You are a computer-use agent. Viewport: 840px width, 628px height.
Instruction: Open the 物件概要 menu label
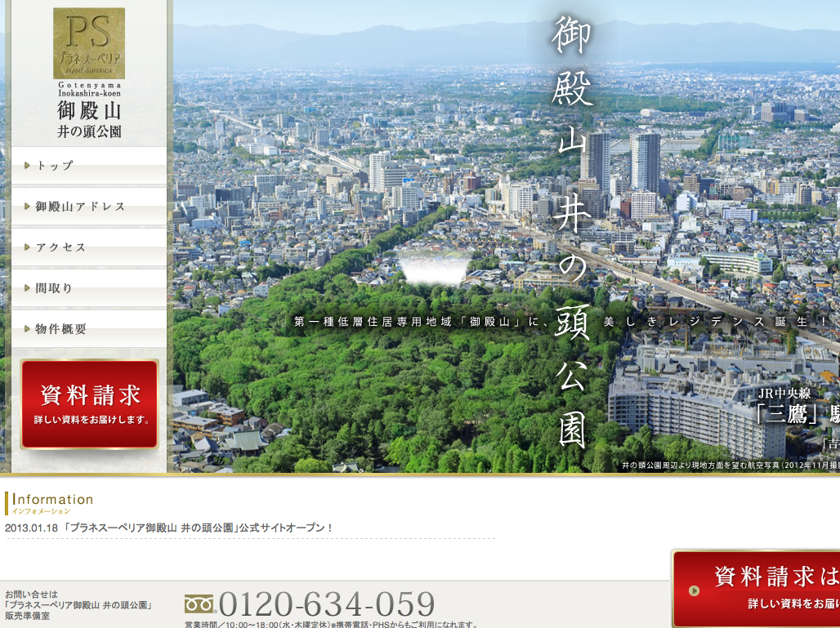(60, 329)
